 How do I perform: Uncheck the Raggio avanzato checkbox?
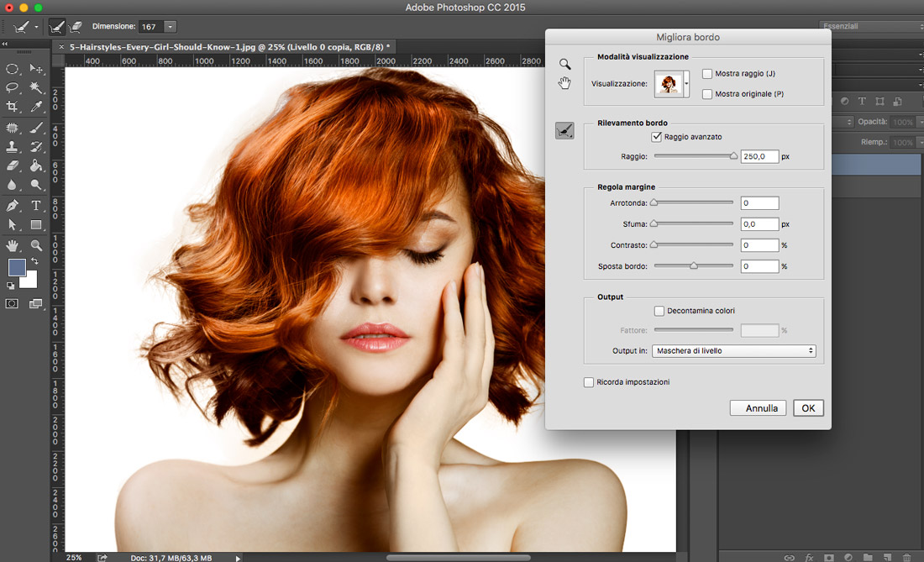pos(657,136)
